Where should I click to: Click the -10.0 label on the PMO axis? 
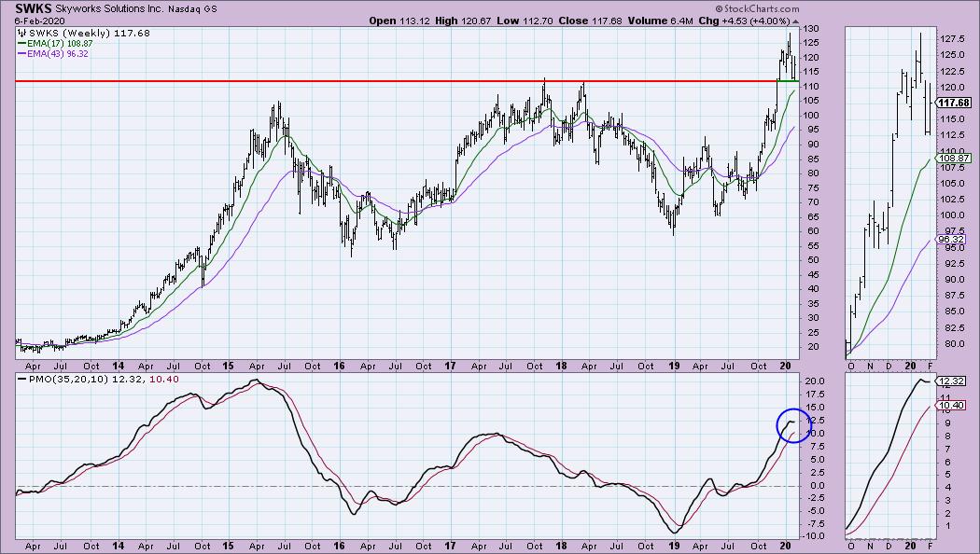[x=814, y=536]
